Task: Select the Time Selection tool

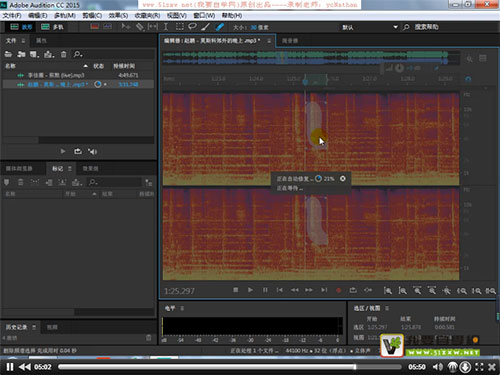Action: [166, 27]
